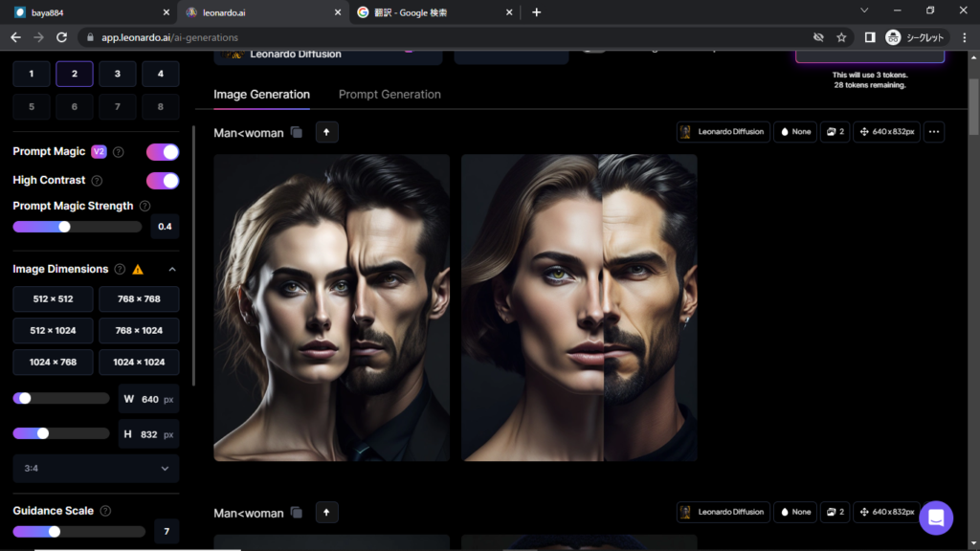Disable the High Contrast switch
The width and height of the screenshot is (980, 551).
point(162,181)
